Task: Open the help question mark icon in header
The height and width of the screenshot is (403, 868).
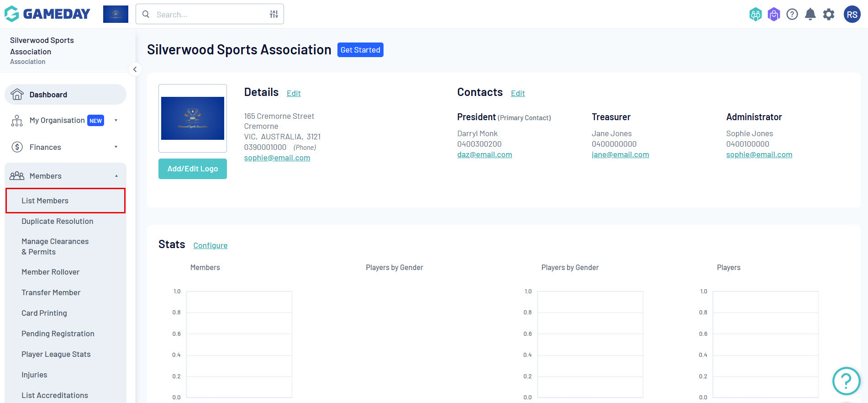Action: pyautogui.click(x=792, y=15)
